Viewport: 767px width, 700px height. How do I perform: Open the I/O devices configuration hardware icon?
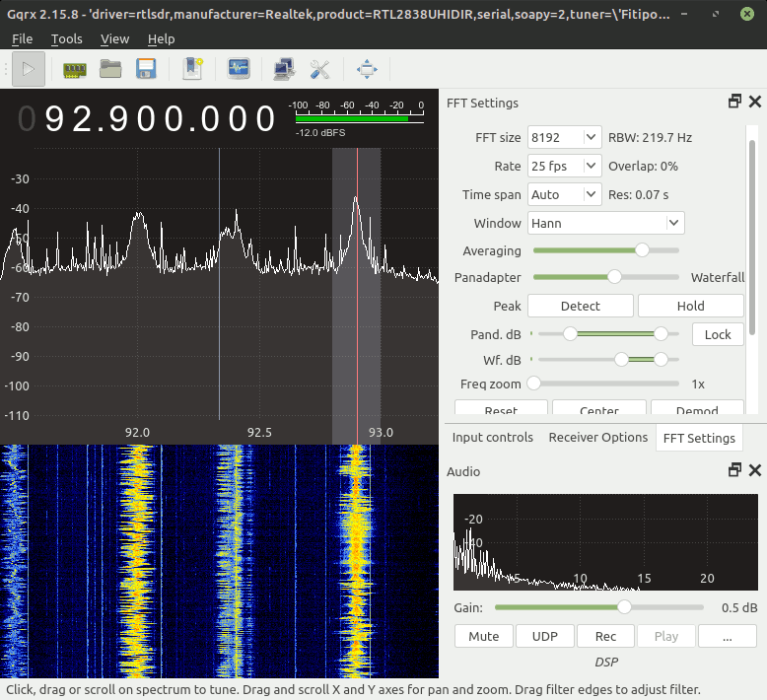(75, 69)
